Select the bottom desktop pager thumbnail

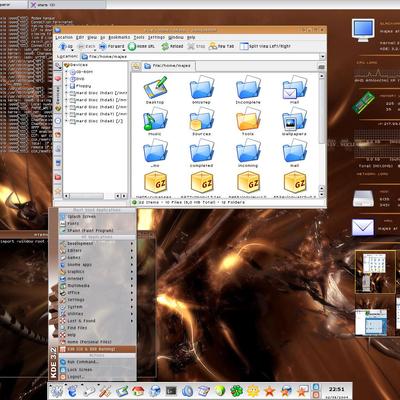pos(375,315)
